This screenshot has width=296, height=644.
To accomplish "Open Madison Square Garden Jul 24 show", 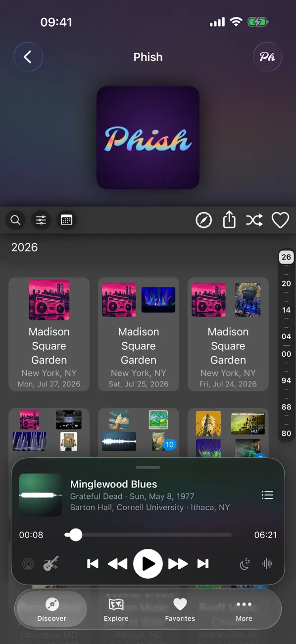I will click(228, 334).
